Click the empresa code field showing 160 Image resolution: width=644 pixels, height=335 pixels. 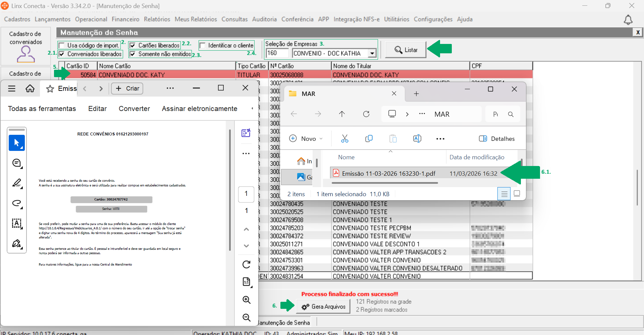coord(277,53)
